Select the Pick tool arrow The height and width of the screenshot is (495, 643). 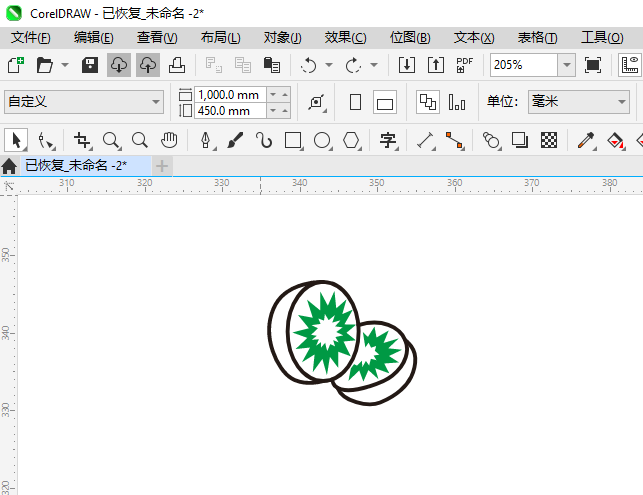coord(15,140)
